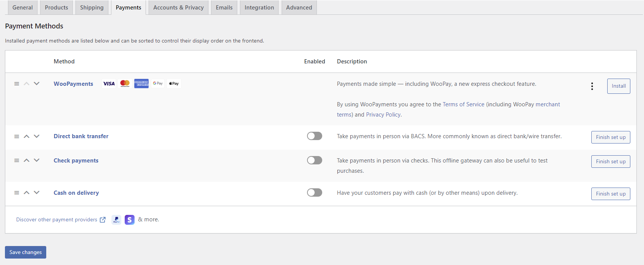Enable the Direct bank transfer toggle
This screenshot has width=644, height=265.
pyautogui.click(x=314, y=136)
